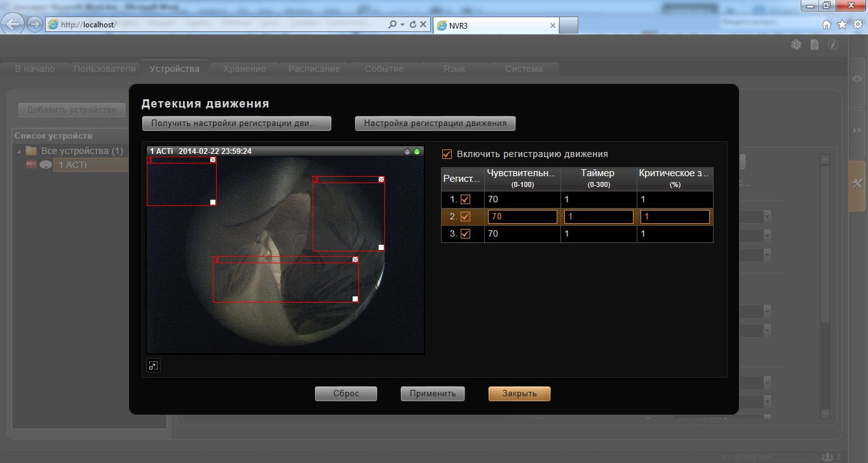
Task: Click the info icon in the NVR header
Action: tap(832, 45)
